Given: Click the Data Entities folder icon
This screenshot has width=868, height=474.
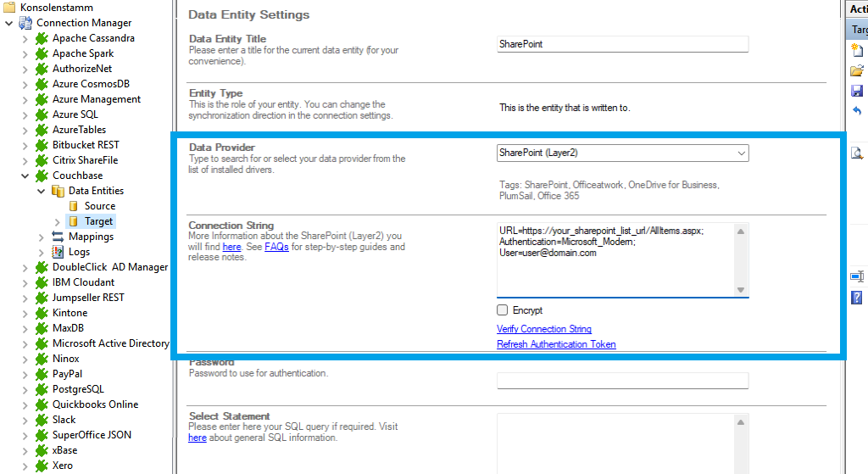Looking at the screenshot, I should [58, 191].
